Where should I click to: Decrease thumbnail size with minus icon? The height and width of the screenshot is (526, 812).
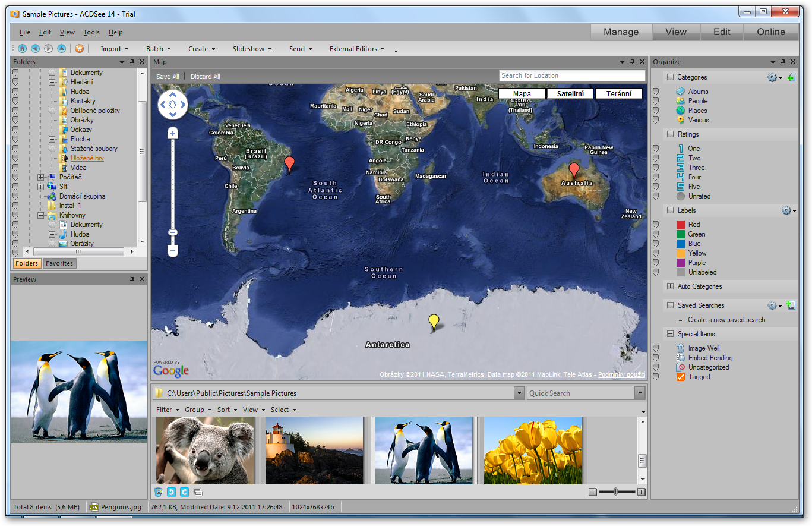click(593, 492)
